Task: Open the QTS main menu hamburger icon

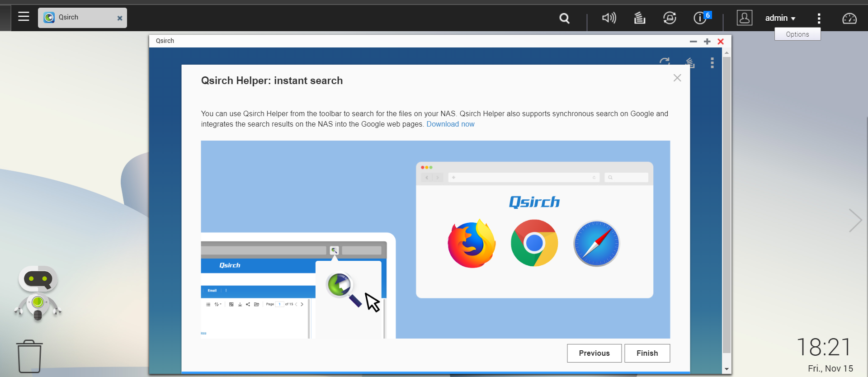Action: pos(24,17)
